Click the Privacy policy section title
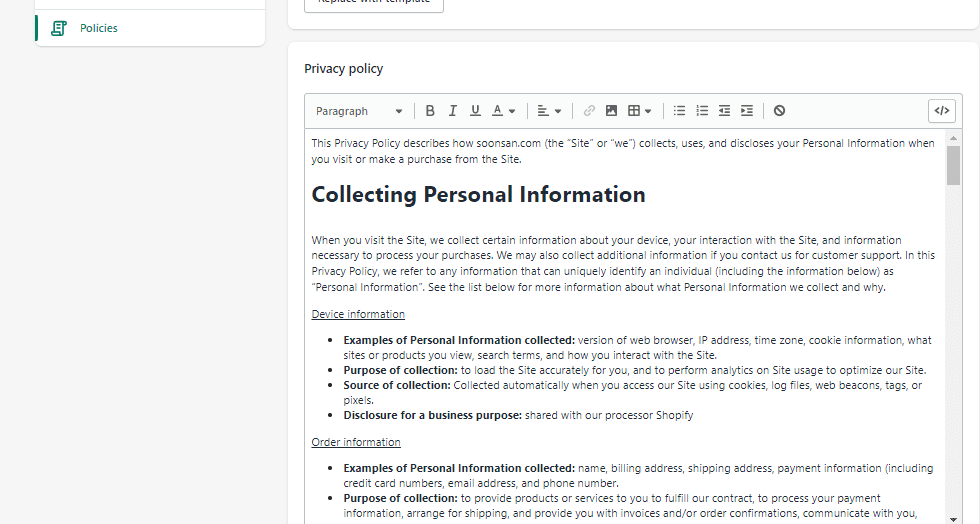Viewport: 980px width, 524px height. click(x=344, y=69)
